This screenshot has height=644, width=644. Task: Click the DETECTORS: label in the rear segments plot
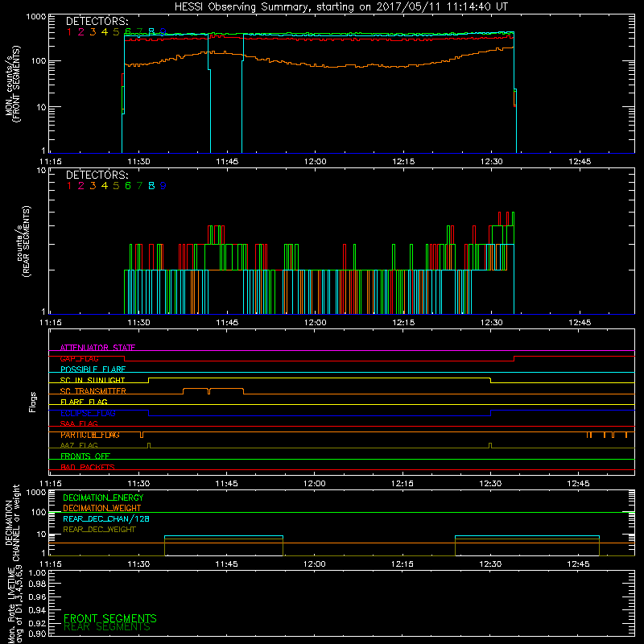[x=97, y=175]
